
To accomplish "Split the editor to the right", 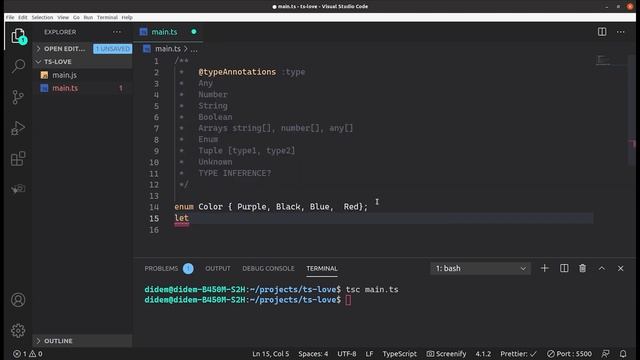I will point(602,32).
